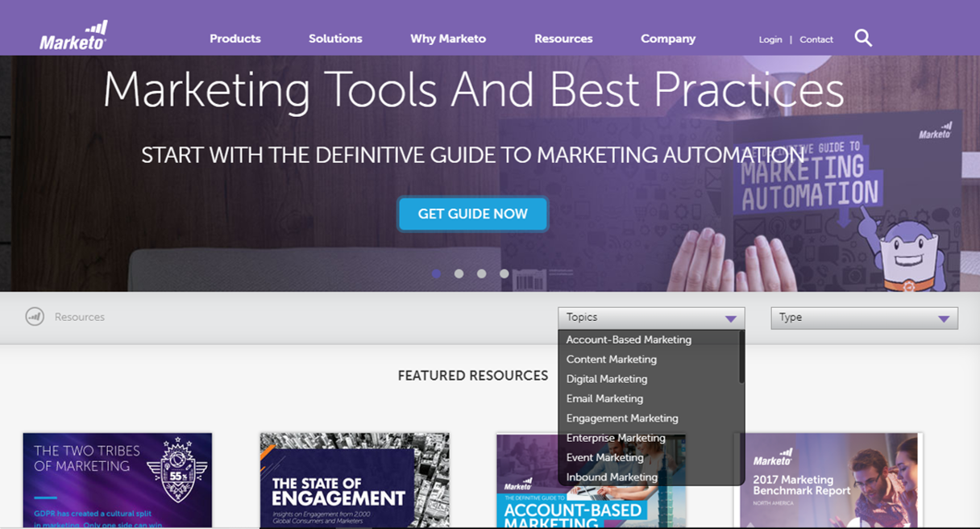The image size is (980, 529).
Task: Open the Solutions menu
Action: tap(335, 39)
